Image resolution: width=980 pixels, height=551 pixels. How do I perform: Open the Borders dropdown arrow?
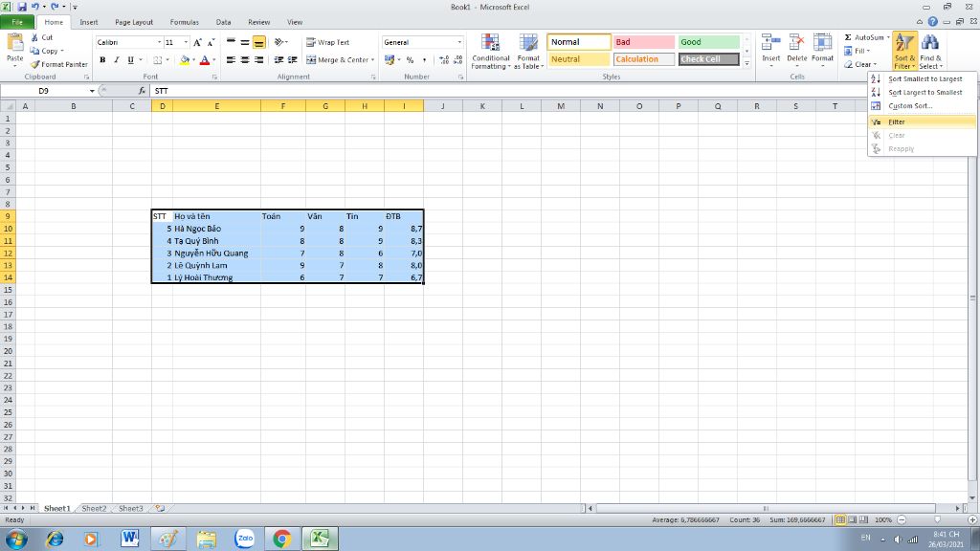[167, 60]
